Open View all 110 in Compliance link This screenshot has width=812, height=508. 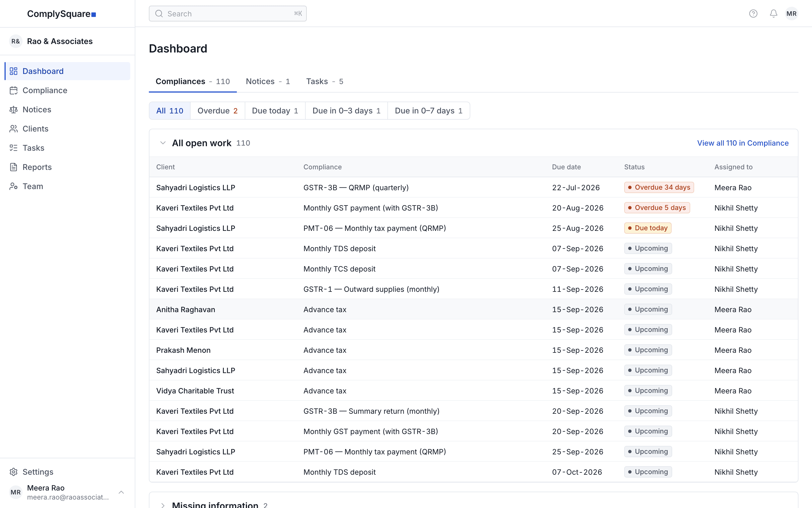(743, 143)
